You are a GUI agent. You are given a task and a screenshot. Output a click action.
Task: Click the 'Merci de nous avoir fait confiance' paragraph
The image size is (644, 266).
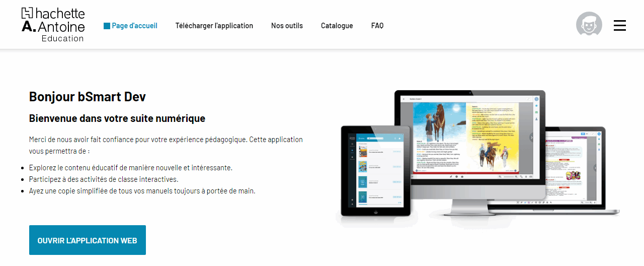(166, 145)
